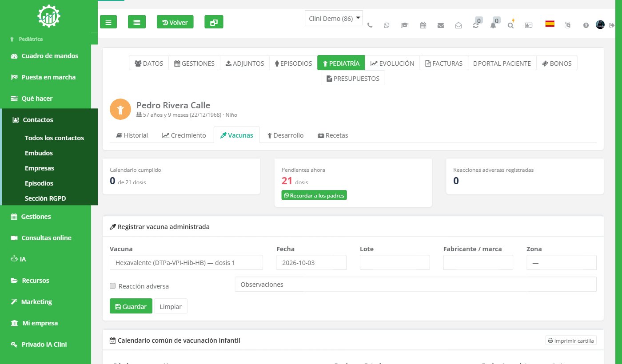This screenshot has height=364, width=622.
Task: Open the Vacuna selection dropdown
Action: [x=186, y=262]
